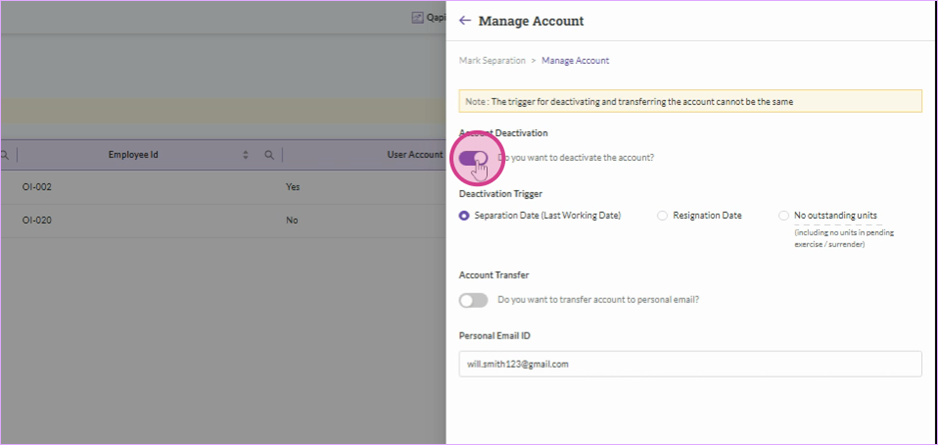The height and width of the screenshot is (445, 938).
Task: Choose the Resignation Date trigger option
Action: point(662,216)
